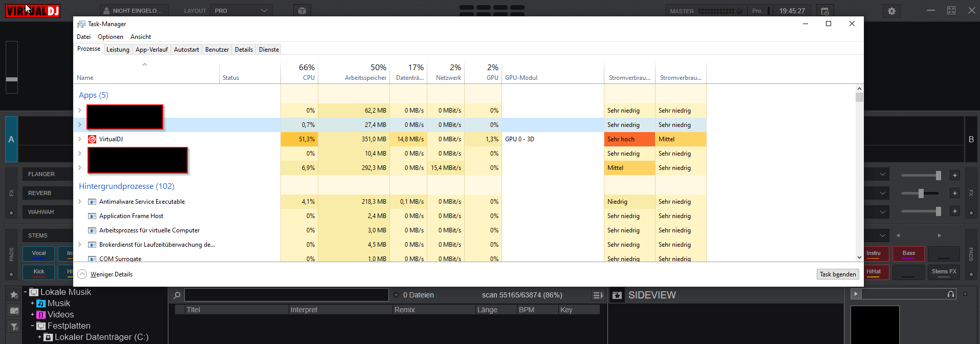
Task: Expand the Videos tree node
Action: [x=32, y=315]
